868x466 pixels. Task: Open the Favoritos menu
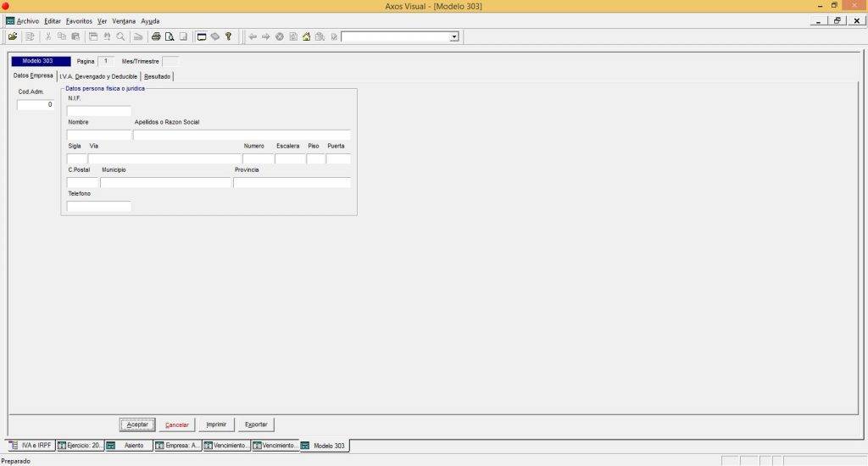tap(79, 20)
